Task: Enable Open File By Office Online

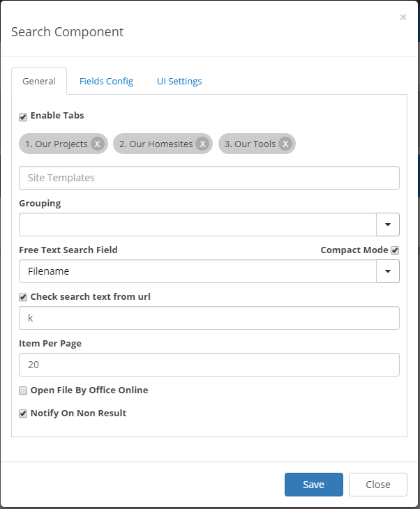Action: [x=23, y=390]
